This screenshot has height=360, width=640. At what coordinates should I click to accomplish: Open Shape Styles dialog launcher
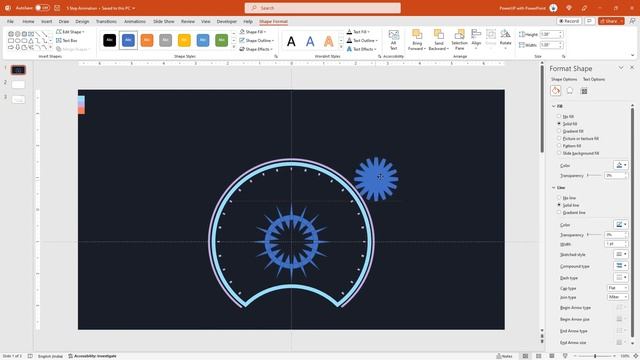pyautogui.click(x=276, y=56)
